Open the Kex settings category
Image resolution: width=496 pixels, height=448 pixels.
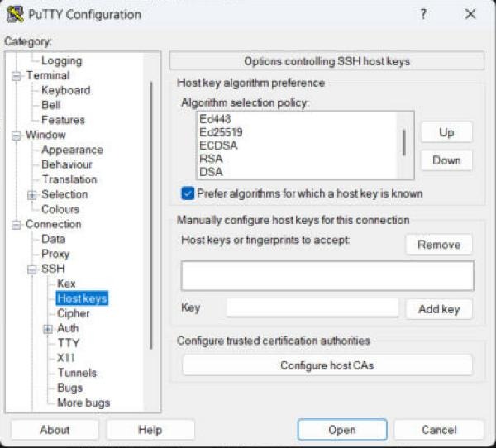(66, 284)
